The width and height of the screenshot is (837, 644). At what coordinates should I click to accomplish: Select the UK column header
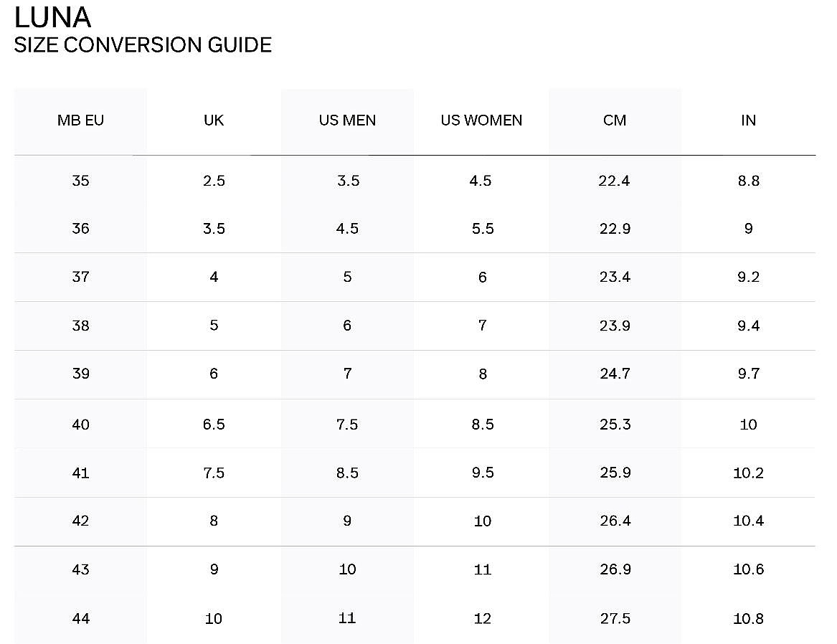tap(214, 120)
